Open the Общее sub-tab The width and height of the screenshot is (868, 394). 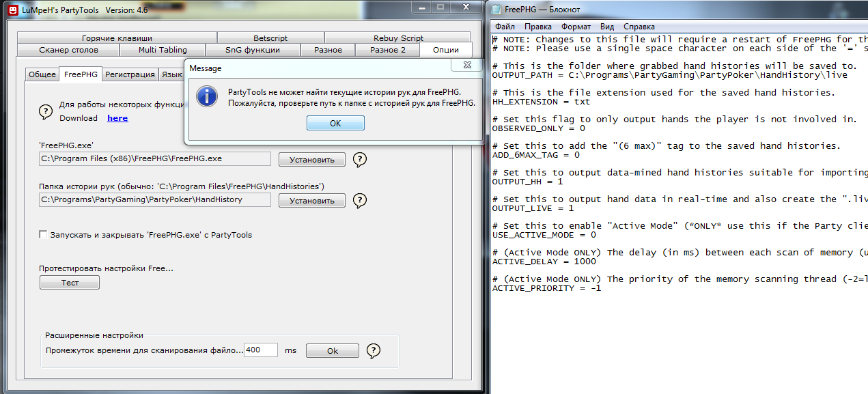tap(42, 74)
